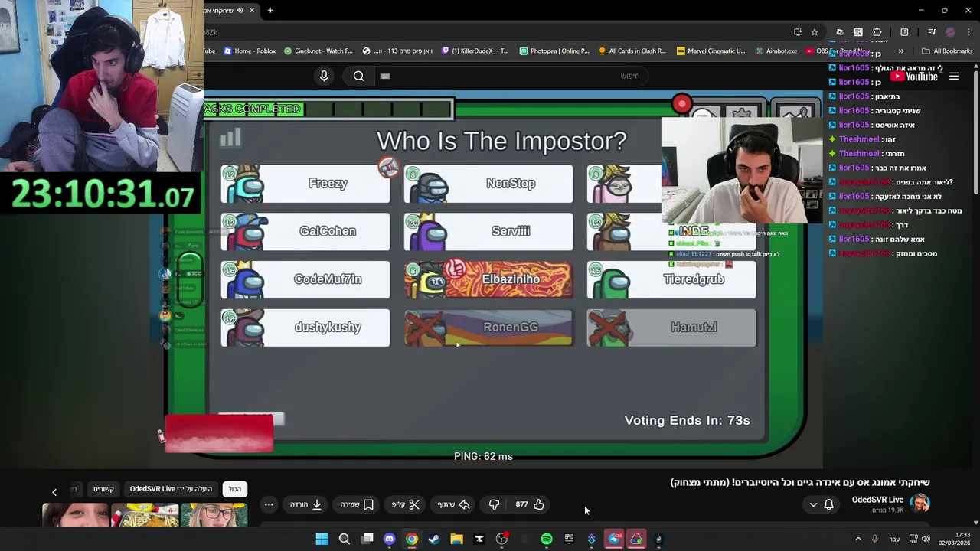The width and height of the screenshot is (980, 551).
Task: Create a clip with the קליפ scissors button
Action: pos(406,504)
